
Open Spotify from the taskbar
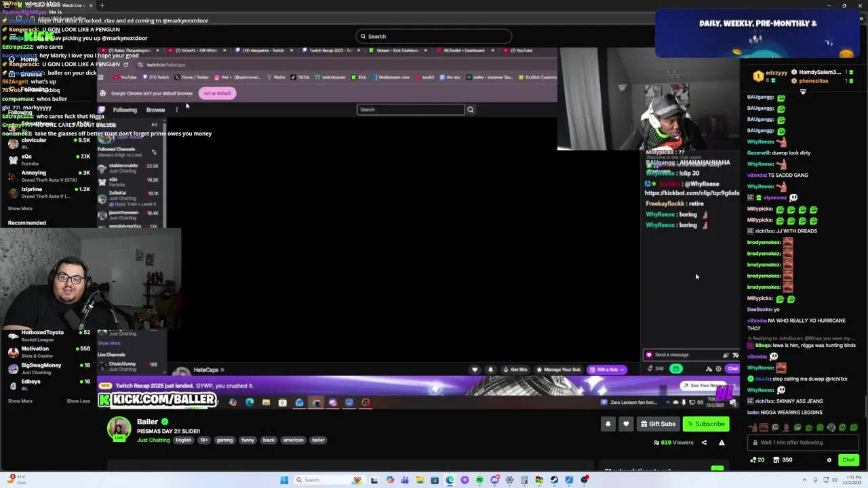479,480
